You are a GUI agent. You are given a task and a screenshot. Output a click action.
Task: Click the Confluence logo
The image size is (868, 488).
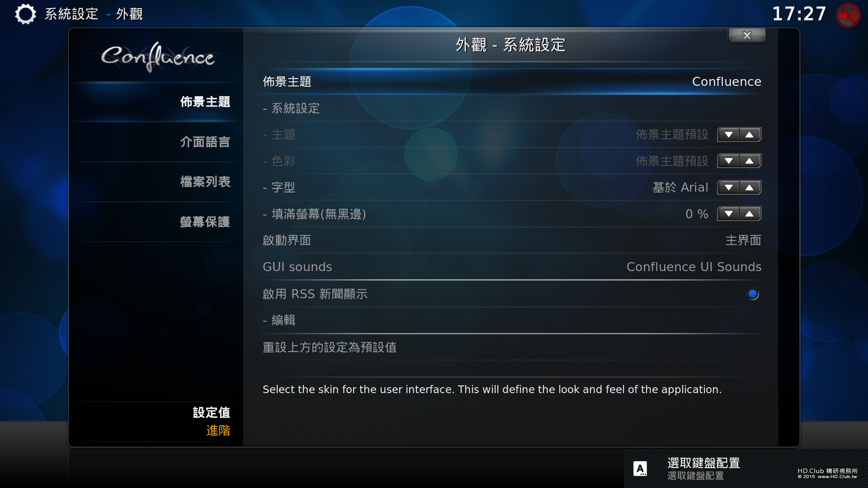pos(157,57)
